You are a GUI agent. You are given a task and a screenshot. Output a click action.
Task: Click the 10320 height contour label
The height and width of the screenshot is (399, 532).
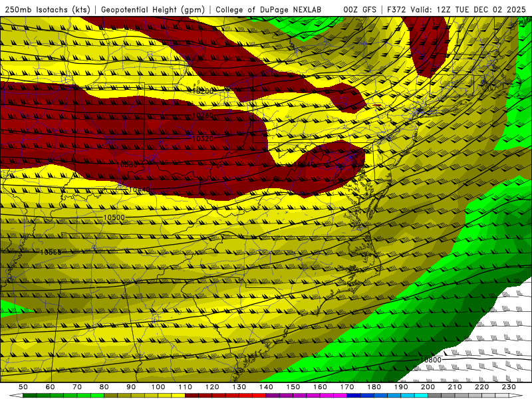[x=203, y=138]
